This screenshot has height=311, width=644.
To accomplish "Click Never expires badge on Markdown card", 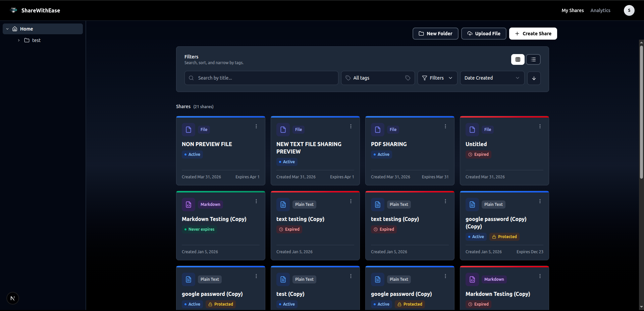I will (199, 229).
